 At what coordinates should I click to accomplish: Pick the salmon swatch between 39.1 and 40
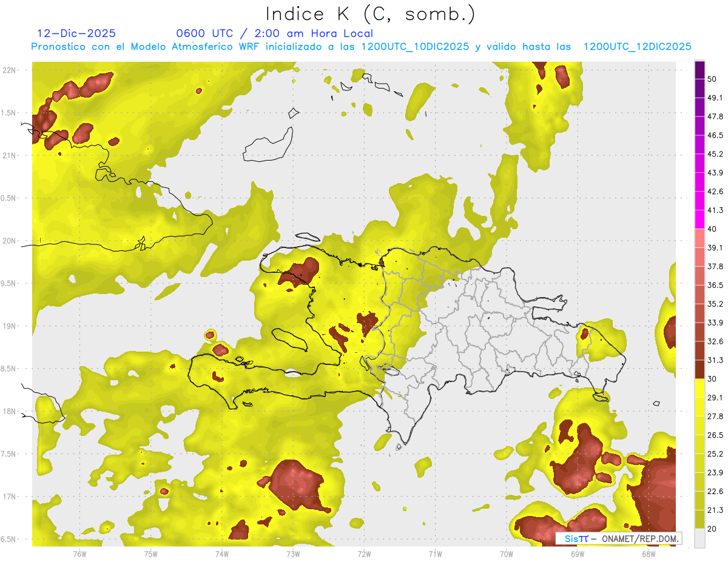click(699, 238)
